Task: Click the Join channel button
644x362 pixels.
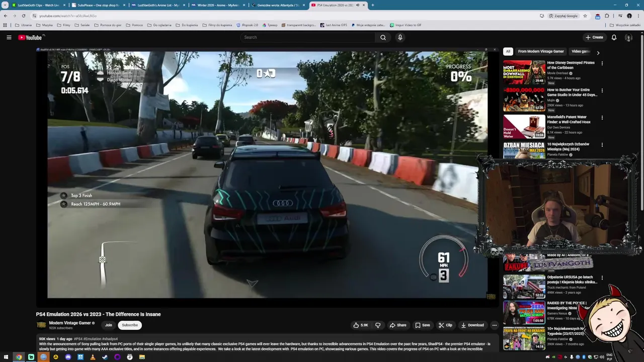Action: [108, 325]
